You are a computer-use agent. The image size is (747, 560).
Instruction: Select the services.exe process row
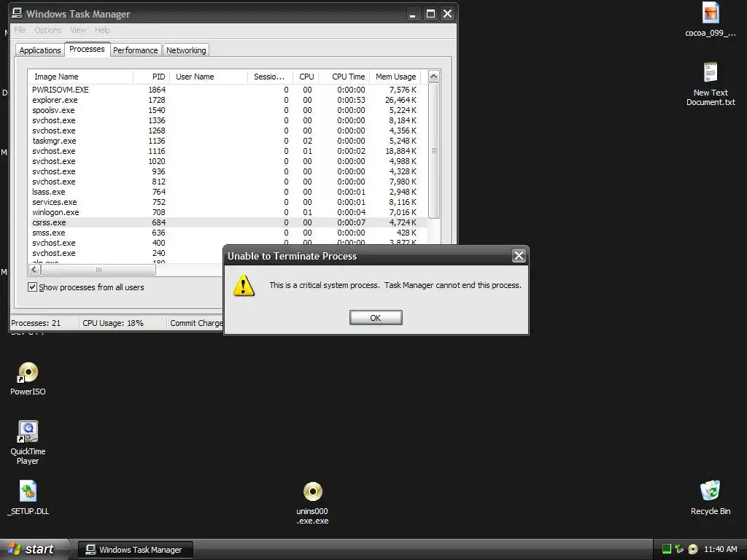(228, 202)
